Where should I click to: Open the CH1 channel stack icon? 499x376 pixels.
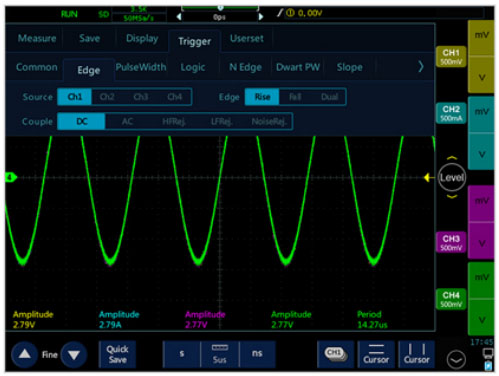click(x=336, y=354)
